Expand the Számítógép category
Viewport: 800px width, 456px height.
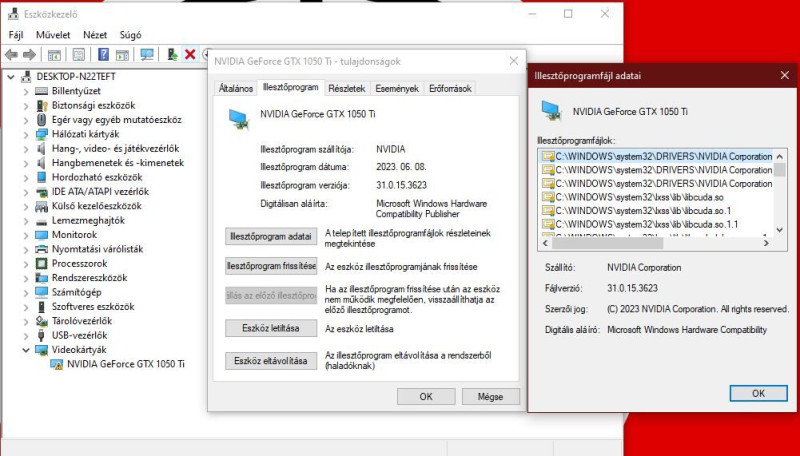click(x=26, y=292)
